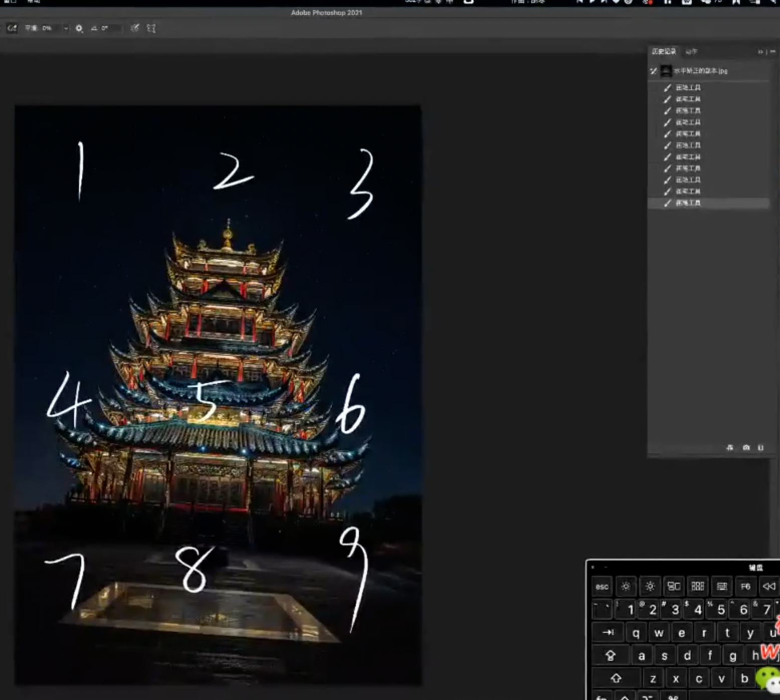Viewport: 780px width, 700px height.
Task: Select the first brush tool history state
Action: coord(688,88)
